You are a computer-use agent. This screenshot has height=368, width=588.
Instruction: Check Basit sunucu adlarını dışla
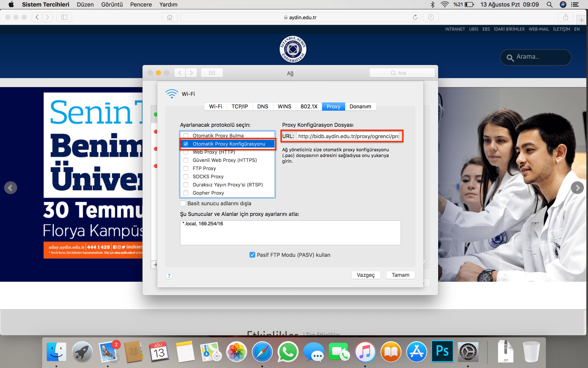click(183, 203)
